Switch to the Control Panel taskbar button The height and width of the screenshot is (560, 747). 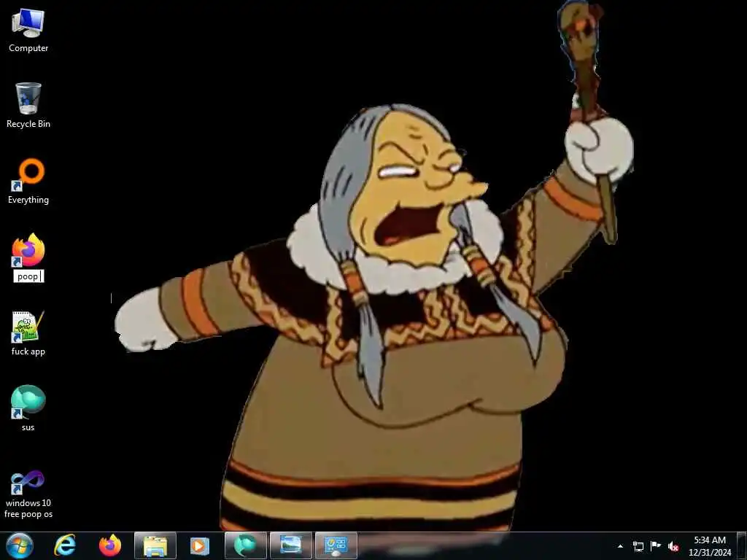tap(336, 545)
